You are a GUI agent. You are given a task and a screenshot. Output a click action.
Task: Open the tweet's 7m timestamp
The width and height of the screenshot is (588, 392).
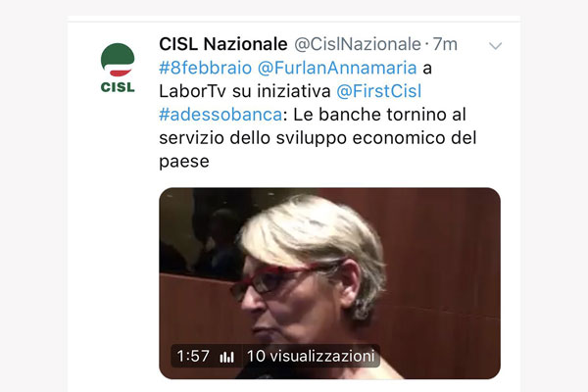pyautogui.click(x=445, y=44)
